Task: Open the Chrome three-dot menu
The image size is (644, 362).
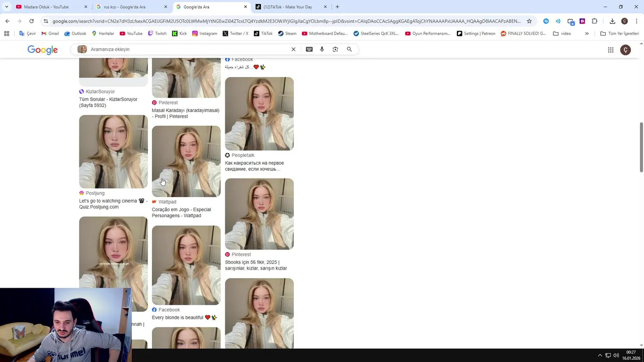Action: click(x=636, y=21)
